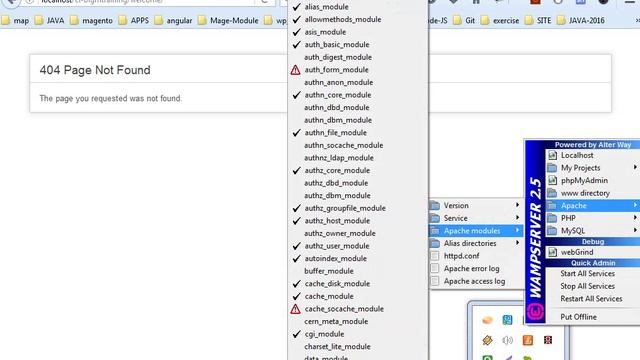Uncheck allowmethods_module in the module list
Viewport: 640px width, 360px height.
coord(342,20)
